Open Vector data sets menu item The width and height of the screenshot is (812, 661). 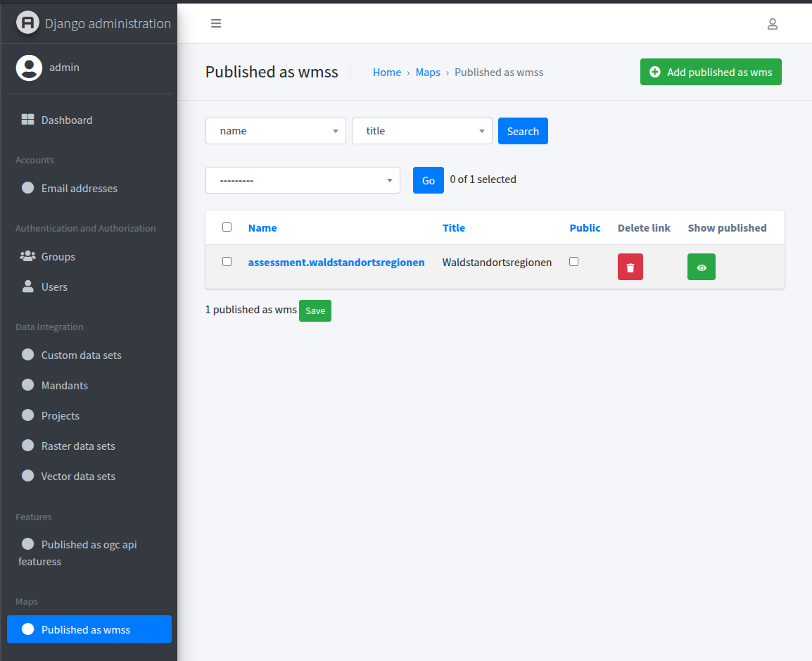[x=89, y=476]
